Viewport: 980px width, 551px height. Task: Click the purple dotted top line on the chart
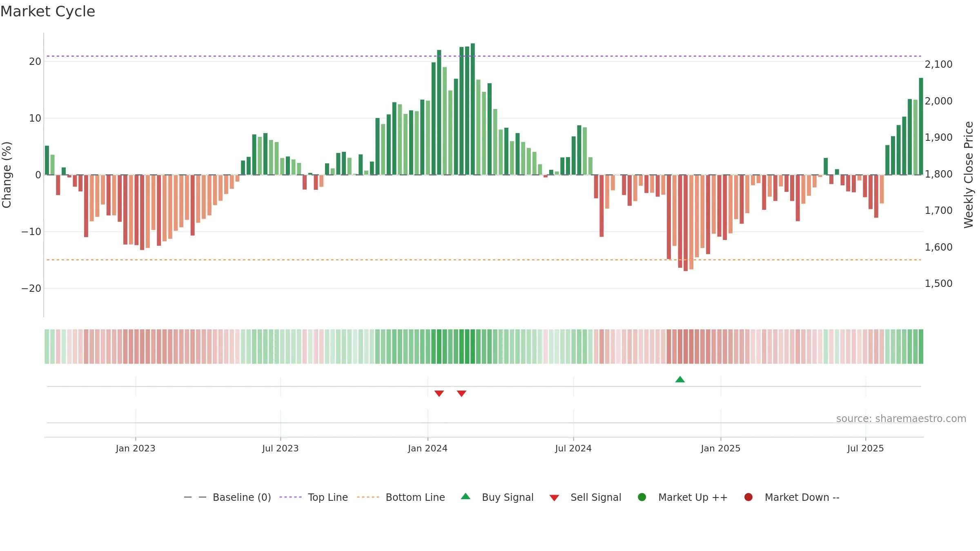click(x=484, y=56)
